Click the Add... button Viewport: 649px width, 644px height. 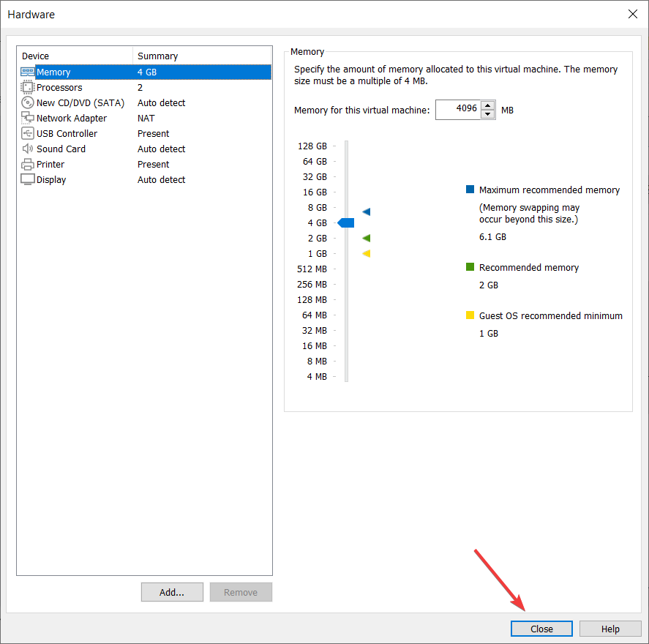(172, 592)
